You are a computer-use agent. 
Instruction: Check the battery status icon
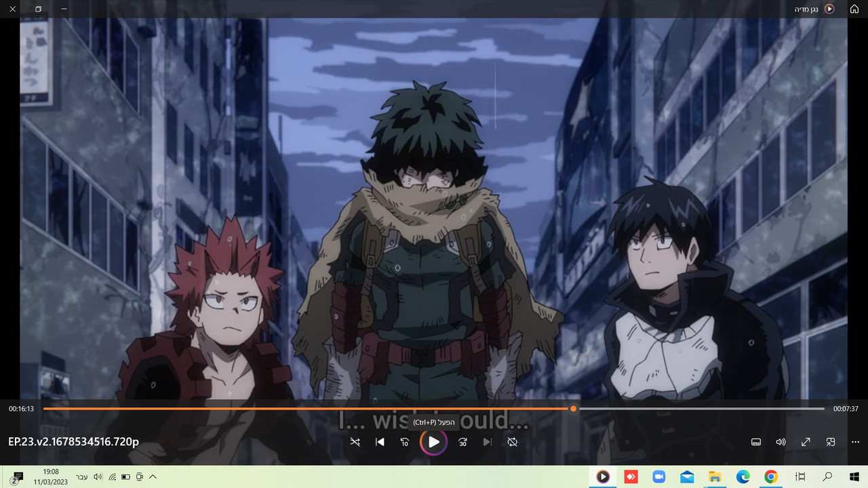125,477
